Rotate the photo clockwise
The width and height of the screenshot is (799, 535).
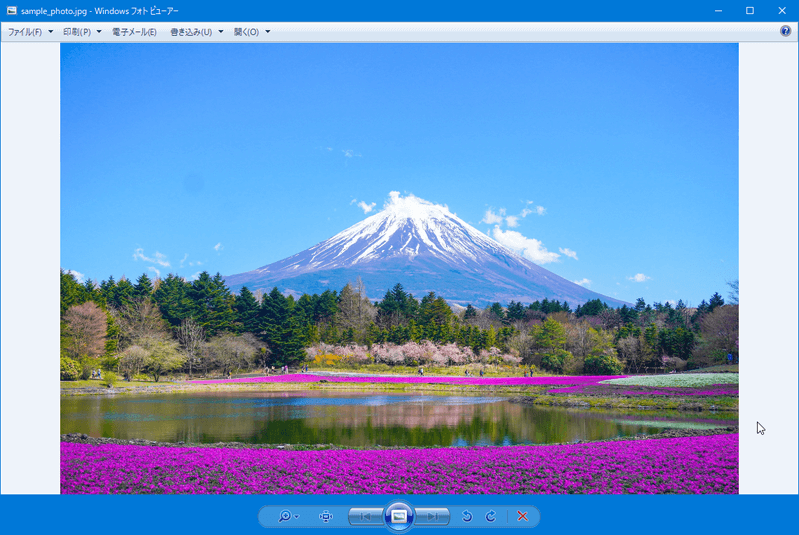[490, 516]
